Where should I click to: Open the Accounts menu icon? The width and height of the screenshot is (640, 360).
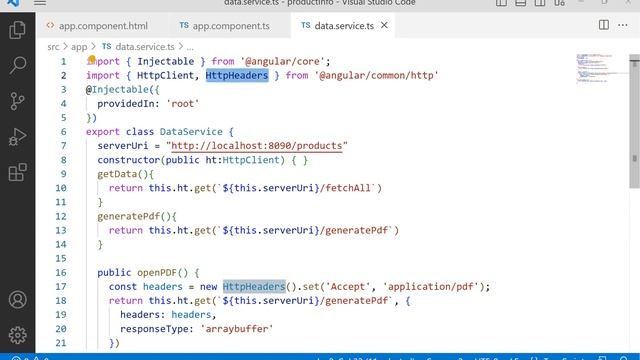click(x=17, y=300)
